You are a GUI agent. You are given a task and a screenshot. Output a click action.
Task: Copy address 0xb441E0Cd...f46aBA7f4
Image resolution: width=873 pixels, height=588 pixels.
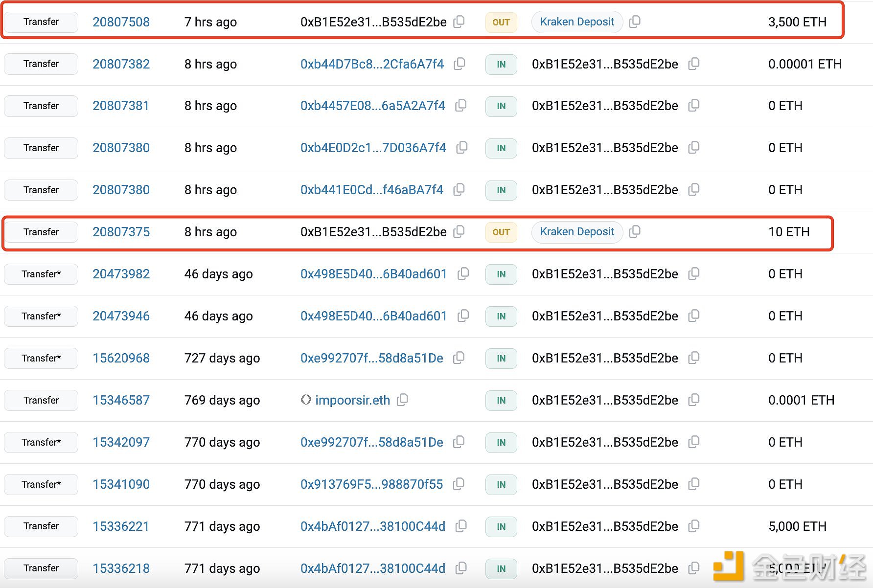459,189
